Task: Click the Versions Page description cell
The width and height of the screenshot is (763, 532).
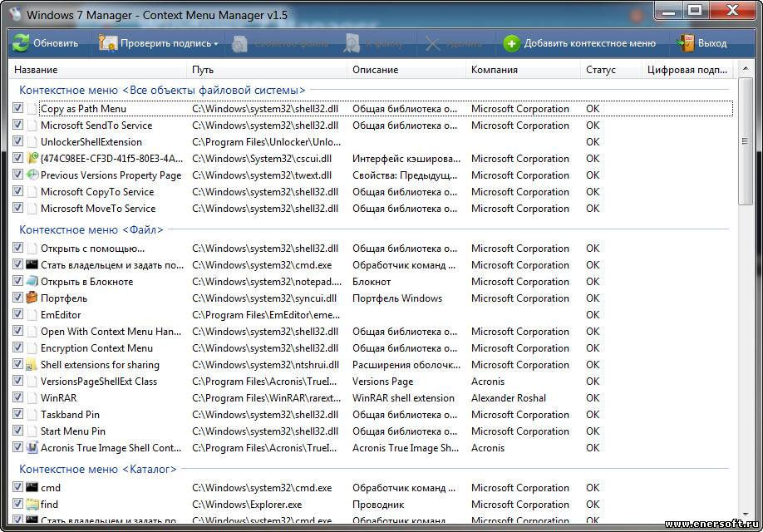Action: 382,381
